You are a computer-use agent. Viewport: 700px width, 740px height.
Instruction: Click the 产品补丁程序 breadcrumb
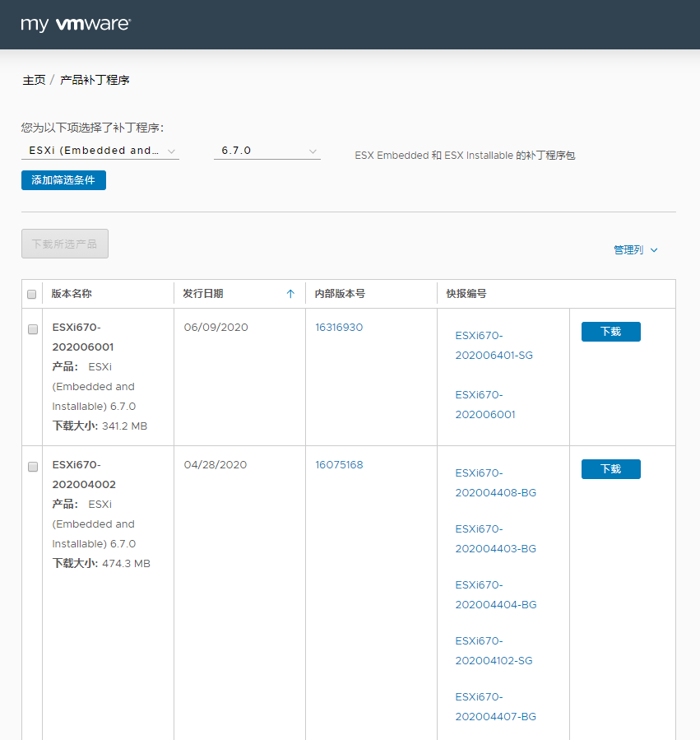click(95, 80)
